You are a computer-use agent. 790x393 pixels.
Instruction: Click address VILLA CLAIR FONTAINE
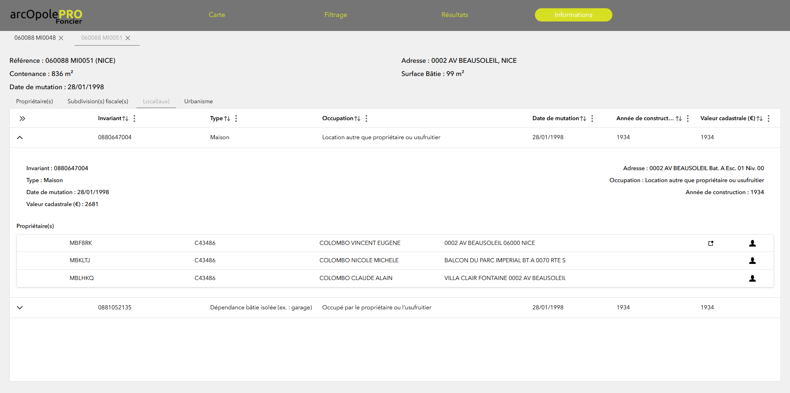[505, 278]
